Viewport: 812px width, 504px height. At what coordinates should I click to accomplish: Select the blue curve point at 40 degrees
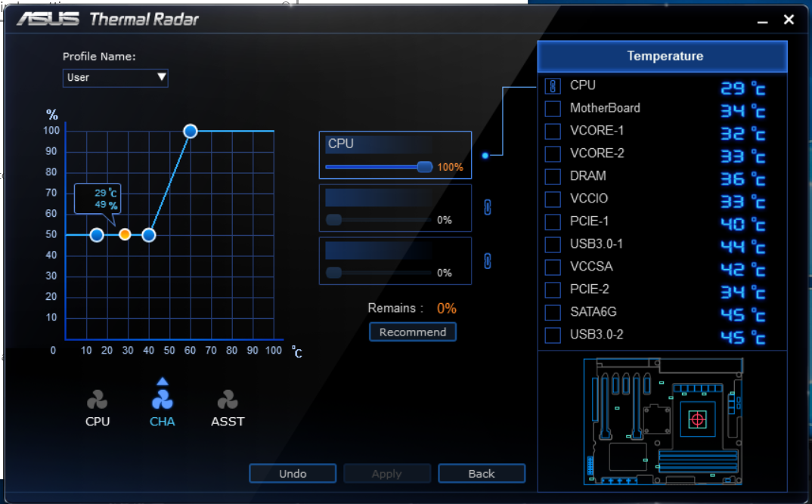click(149, 235)
